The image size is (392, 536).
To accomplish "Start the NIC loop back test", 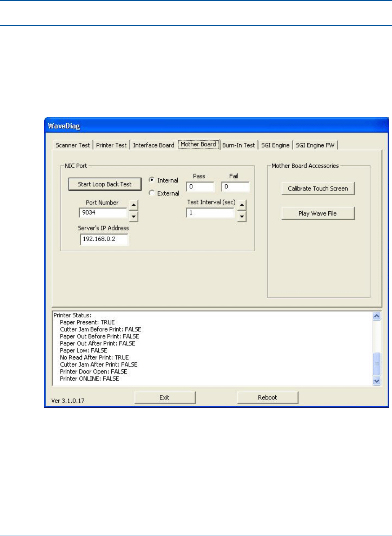I will pos(105,184).
